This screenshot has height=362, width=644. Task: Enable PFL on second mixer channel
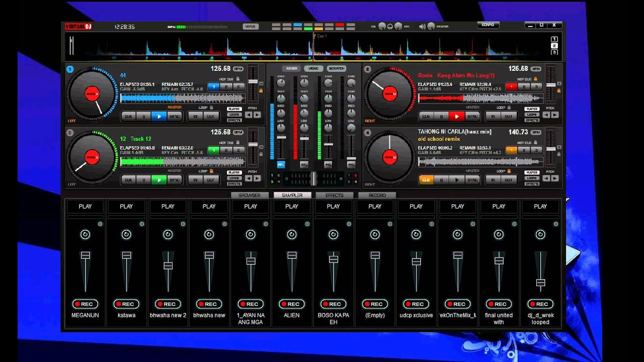coord(304,164)
